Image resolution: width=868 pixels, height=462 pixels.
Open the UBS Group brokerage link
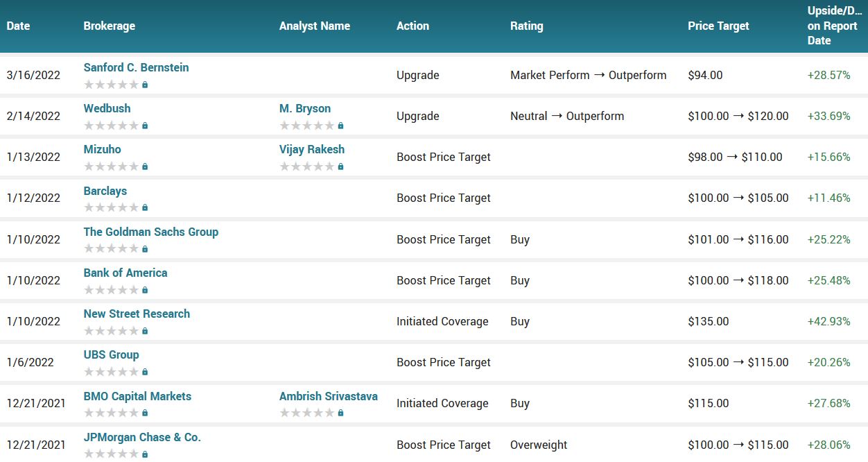[x=111, y=354]
